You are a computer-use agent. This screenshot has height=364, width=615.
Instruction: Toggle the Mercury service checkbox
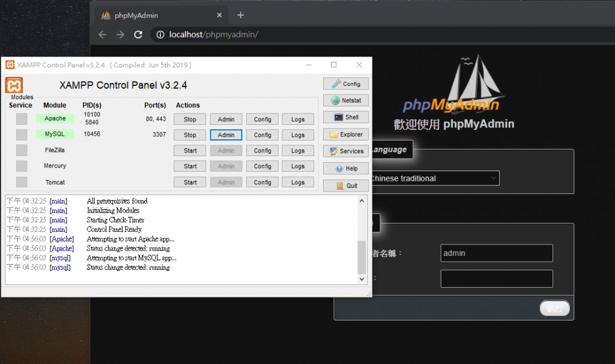(x=22, y=166)
